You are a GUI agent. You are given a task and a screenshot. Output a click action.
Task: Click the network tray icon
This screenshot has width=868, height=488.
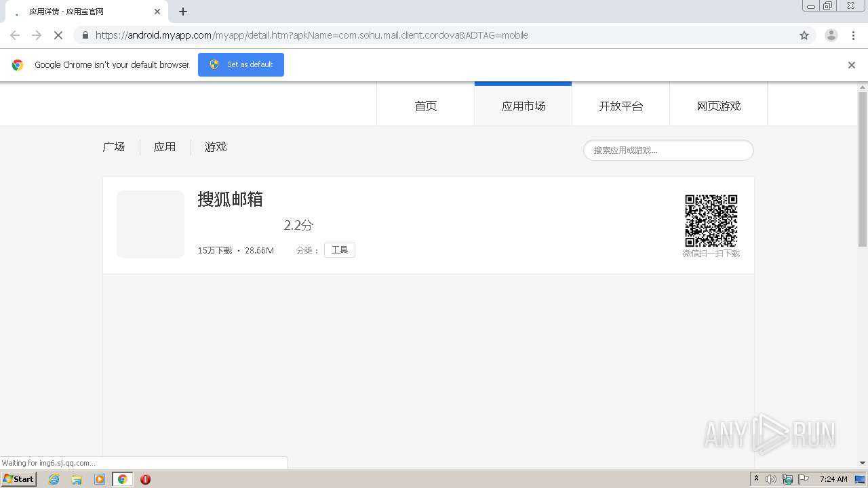click(x=787, y=479)
